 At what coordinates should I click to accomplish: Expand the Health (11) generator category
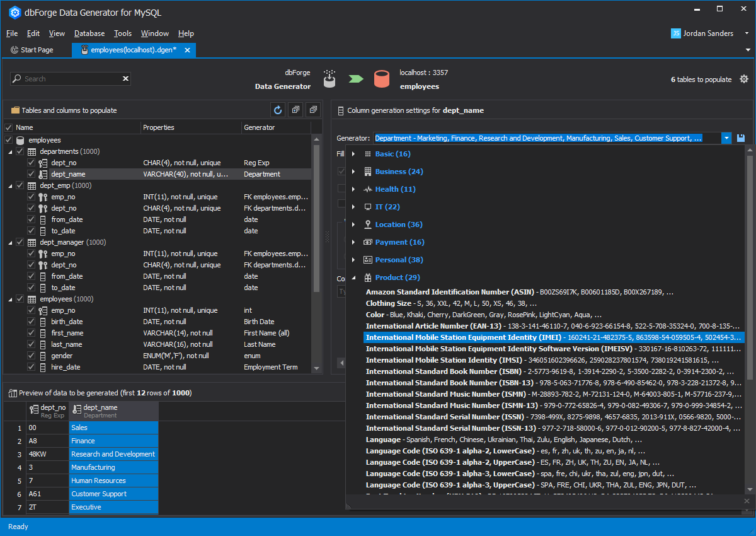353,189
